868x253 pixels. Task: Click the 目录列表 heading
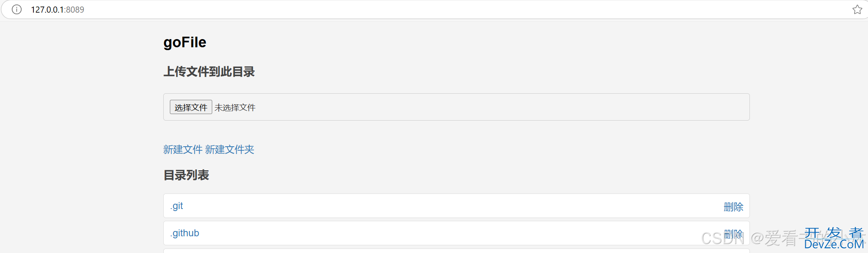tap(186, 175)
